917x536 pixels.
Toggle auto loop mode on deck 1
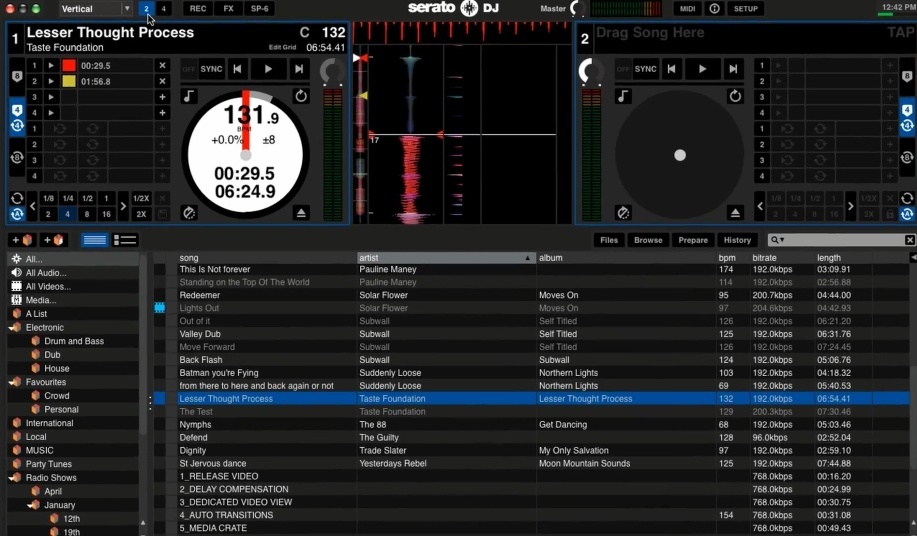click(17, 214)
